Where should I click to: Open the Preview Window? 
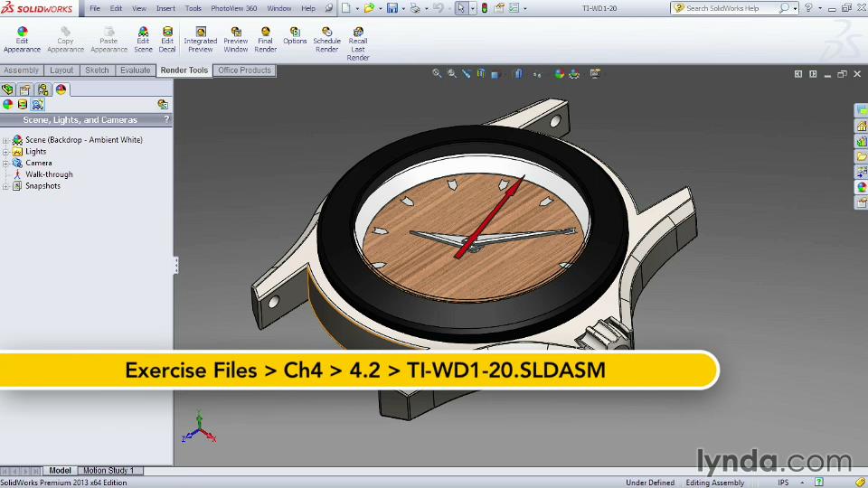click(x=236, y=40)
